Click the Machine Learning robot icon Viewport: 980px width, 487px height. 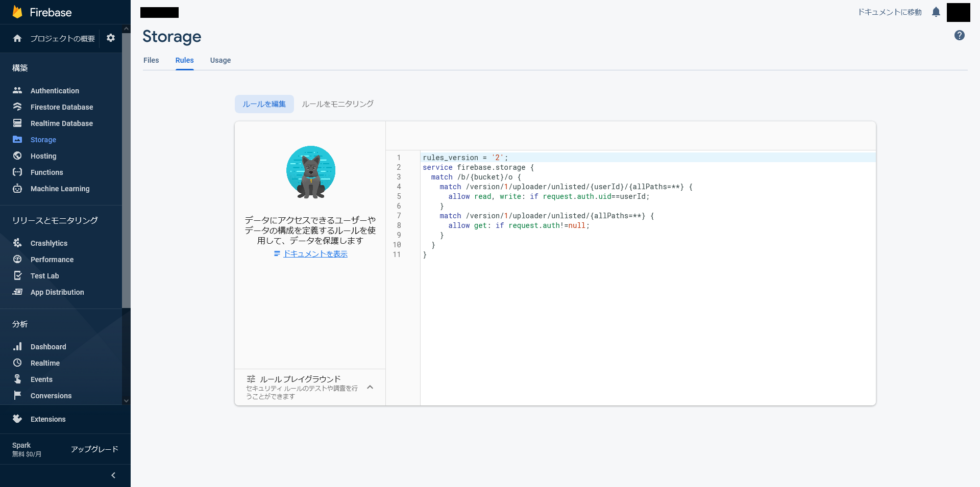[17, 189]
